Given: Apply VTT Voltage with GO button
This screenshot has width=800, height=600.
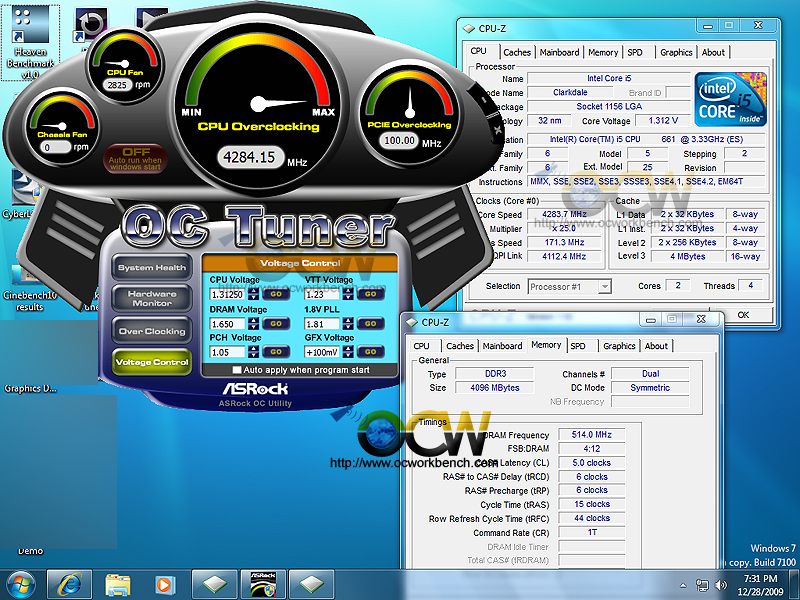Looking at the screenshot, I should [371, 294].
